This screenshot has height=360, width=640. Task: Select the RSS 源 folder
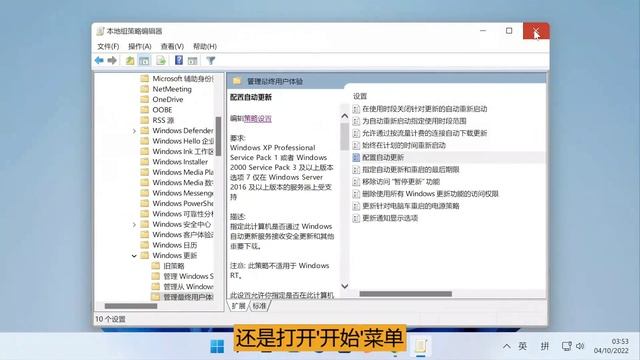(x=163, y=120)
